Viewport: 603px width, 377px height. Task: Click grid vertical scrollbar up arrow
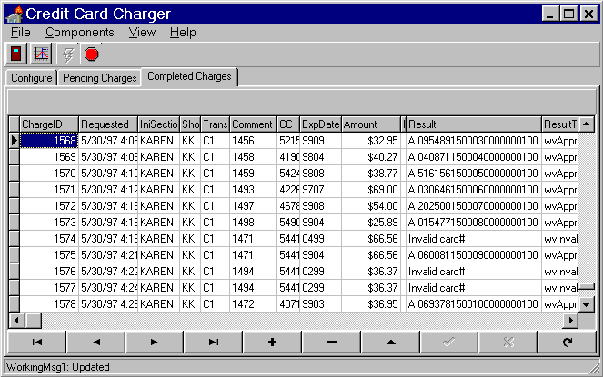click(586, 124)
